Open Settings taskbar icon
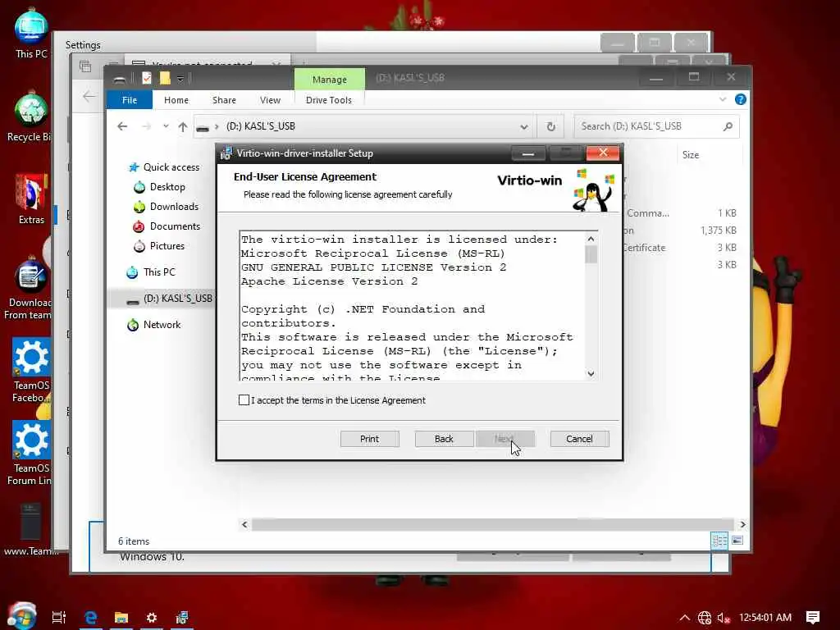 click(x=152, y=618)
